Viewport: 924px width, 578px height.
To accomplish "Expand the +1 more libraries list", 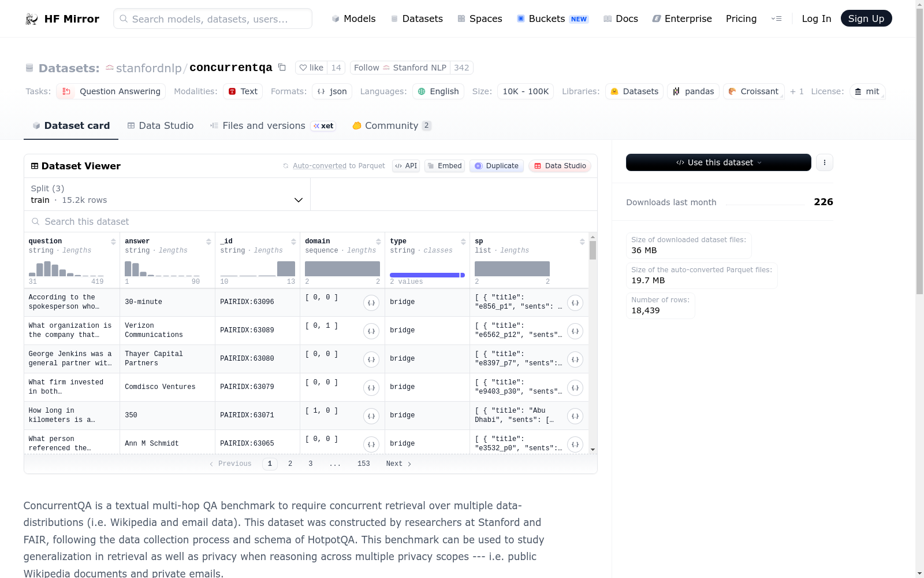I will (x=797, y=91).
